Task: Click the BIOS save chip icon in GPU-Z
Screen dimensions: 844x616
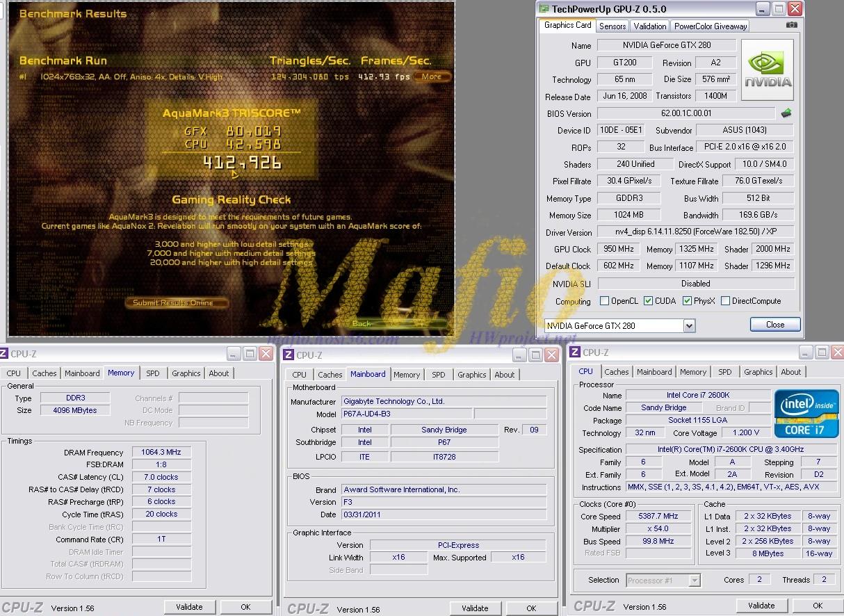Action: [x=786, y=113]
